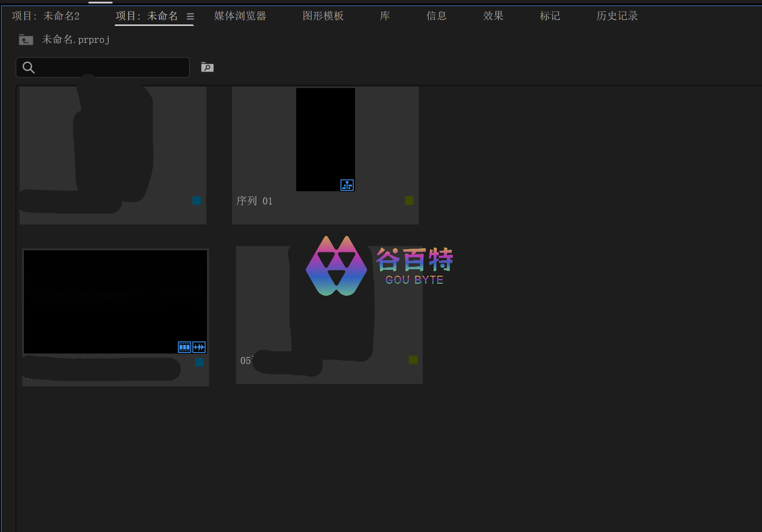Open the 库 panel tab
This screenshot has height=532, width=762.
tap(384, 16)
